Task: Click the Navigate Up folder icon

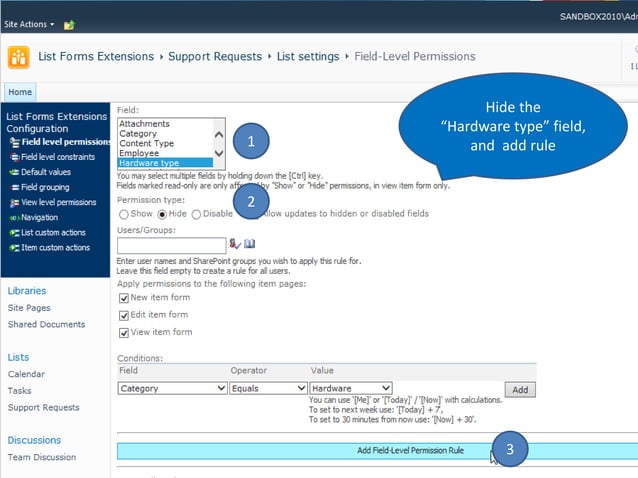Action: coord(69,24)
